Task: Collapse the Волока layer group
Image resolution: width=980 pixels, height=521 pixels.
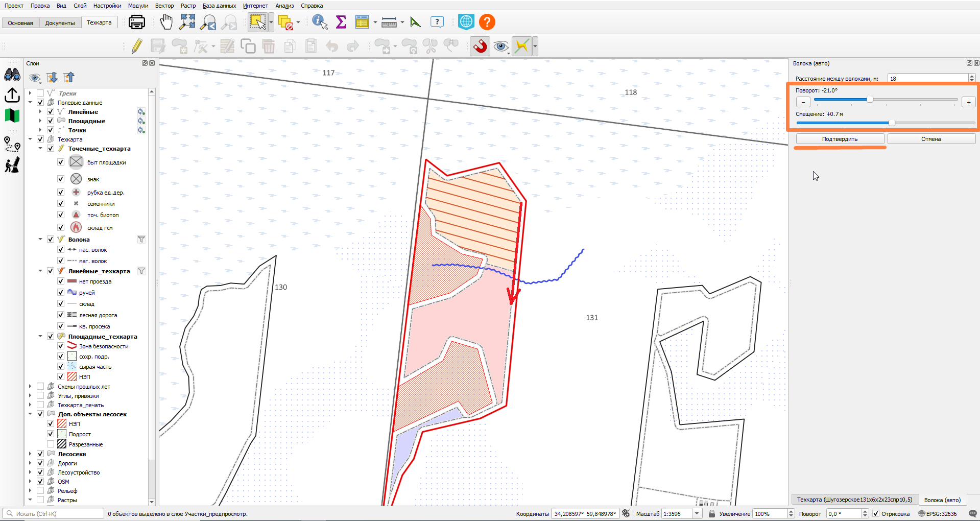Action: pyautogui.click(x=40, y=239)
